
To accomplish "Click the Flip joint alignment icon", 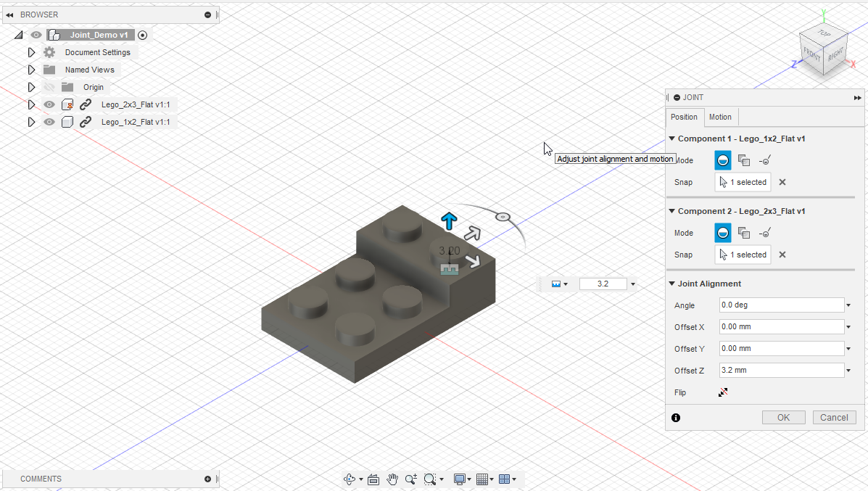I will pyautogui.click(x=722, y=392).
